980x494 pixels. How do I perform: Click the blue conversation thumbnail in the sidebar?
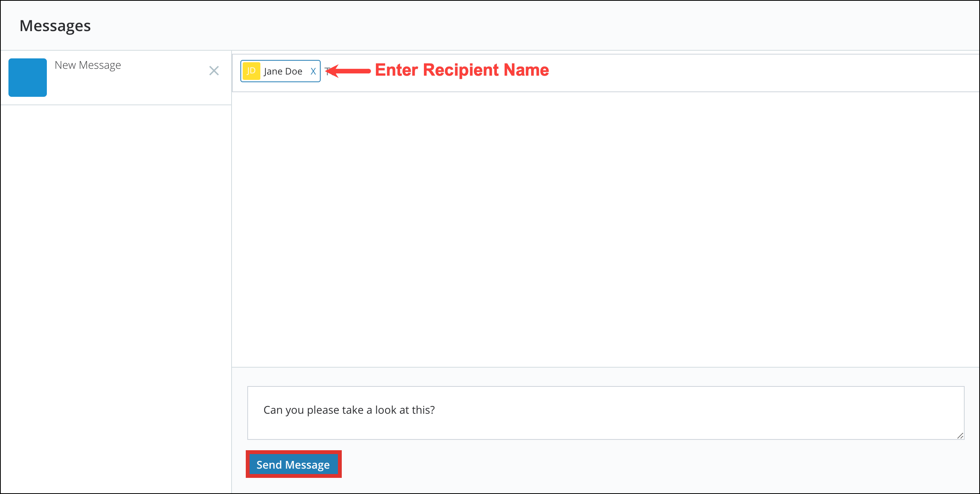(27, 77)
